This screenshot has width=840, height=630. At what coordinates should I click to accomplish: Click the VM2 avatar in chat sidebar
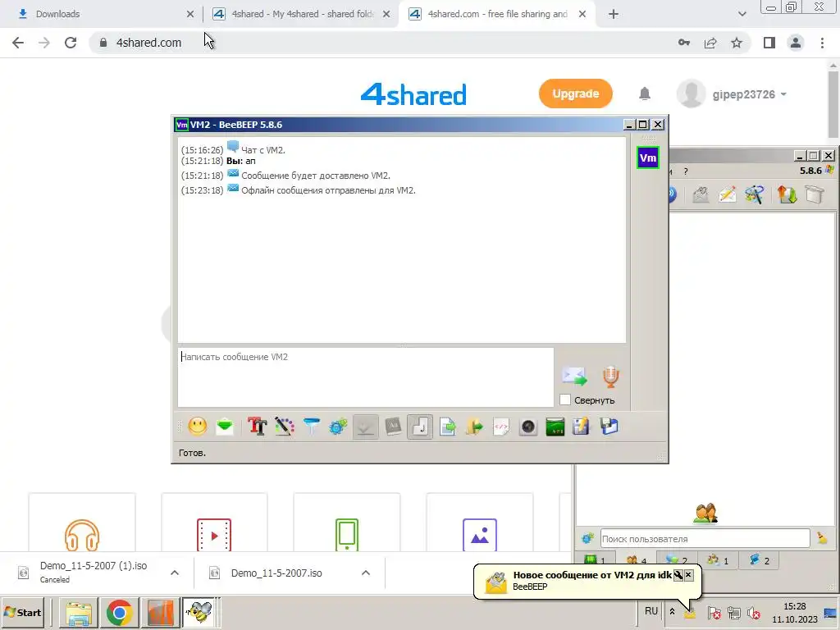point(648,157)
